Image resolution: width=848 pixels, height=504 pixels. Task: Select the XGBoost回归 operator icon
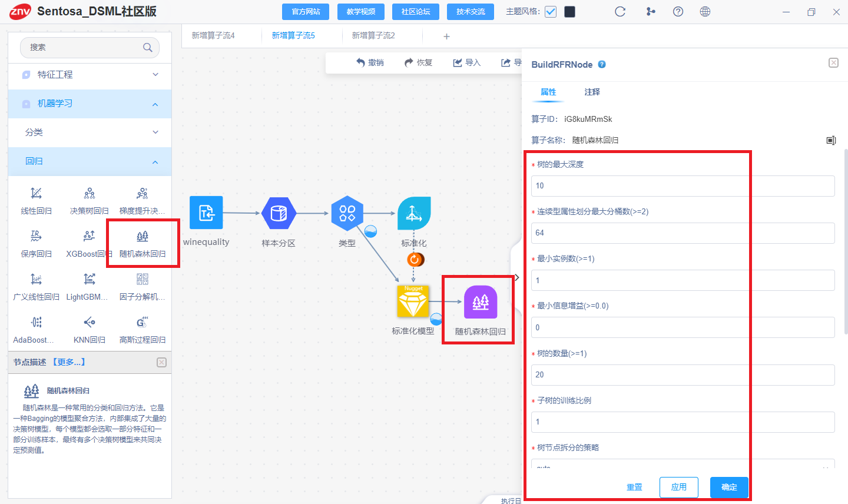(89, 236)
